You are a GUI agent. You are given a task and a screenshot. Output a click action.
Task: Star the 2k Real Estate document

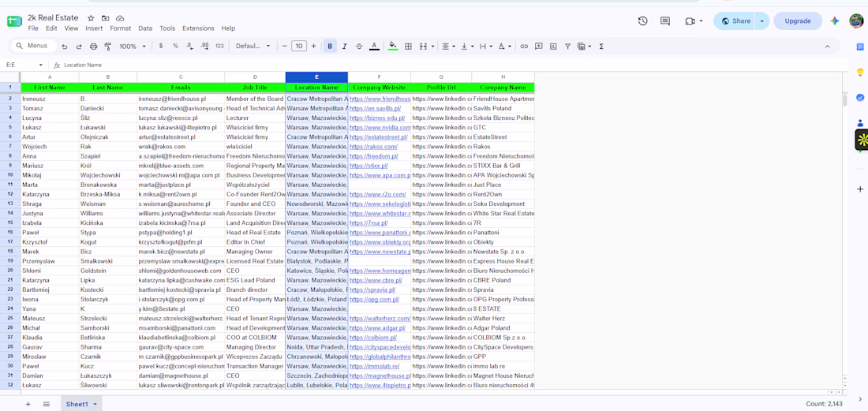tap(91, 18)
